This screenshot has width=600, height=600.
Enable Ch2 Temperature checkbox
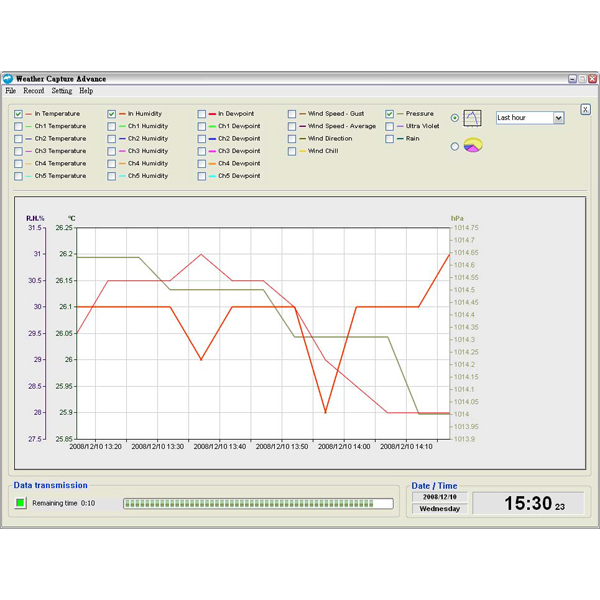[18, 139]
